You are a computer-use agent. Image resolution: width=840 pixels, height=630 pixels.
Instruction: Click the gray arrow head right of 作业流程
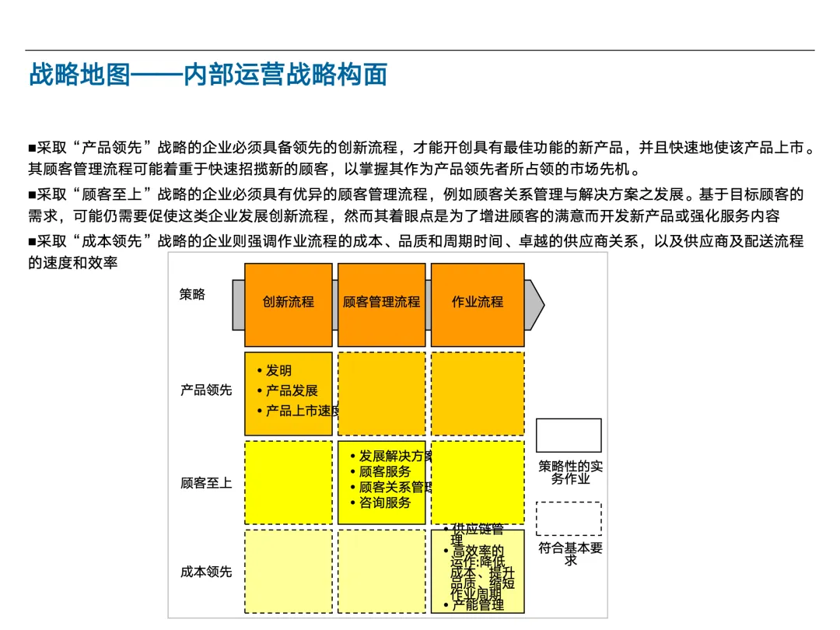click(534, 304)
